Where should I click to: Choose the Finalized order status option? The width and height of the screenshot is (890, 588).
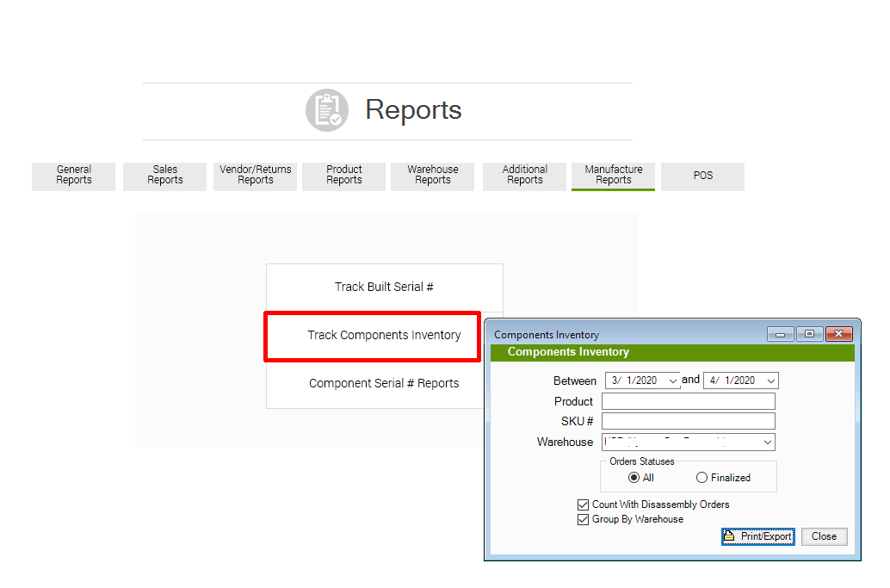702,478
